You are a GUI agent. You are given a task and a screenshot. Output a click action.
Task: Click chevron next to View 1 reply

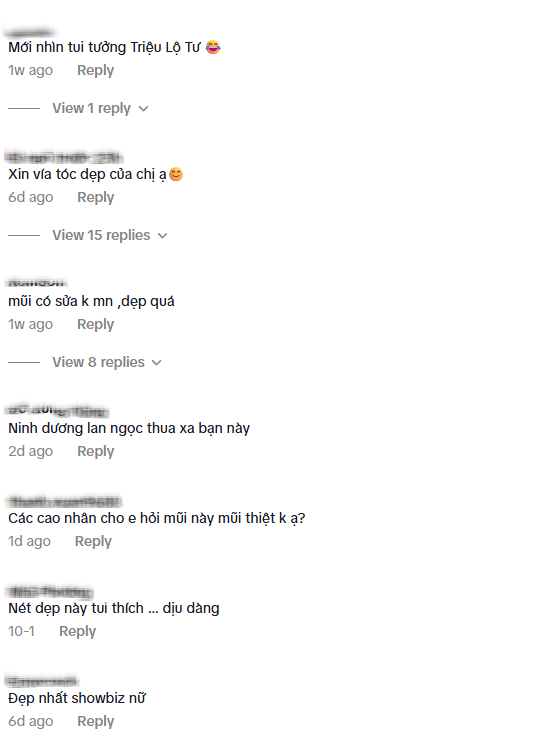(143, 109)
